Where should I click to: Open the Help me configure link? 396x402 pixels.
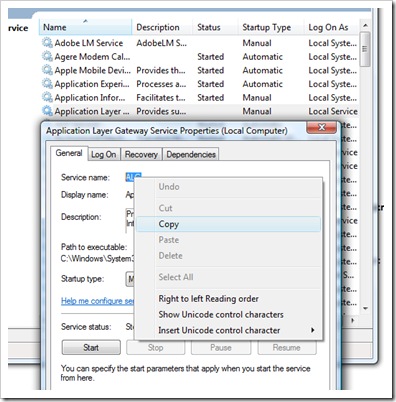click(x=97, y=301)
